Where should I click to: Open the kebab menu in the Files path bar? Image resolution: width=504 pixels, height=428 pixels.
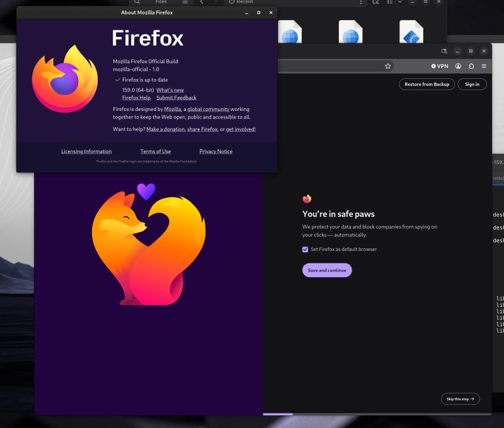[361, 3]
